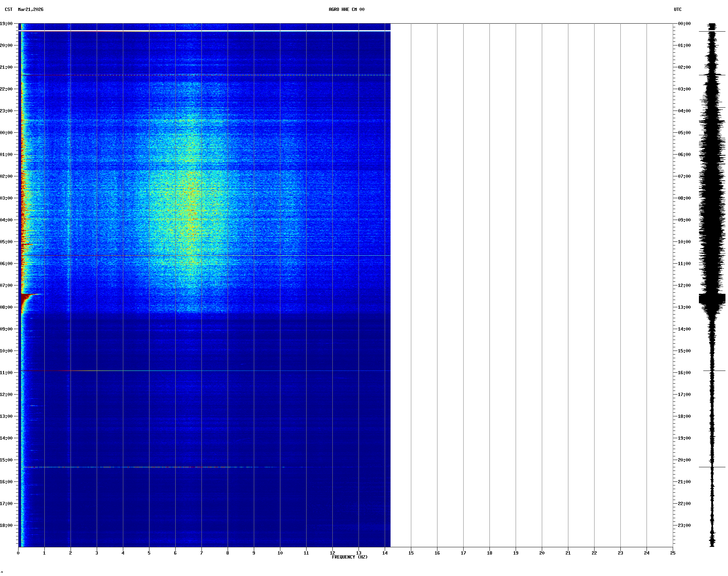Click the 02:00 CST time label
This screenshot has width=728, height=576.
pyautogui.click(x=7, y=176)
